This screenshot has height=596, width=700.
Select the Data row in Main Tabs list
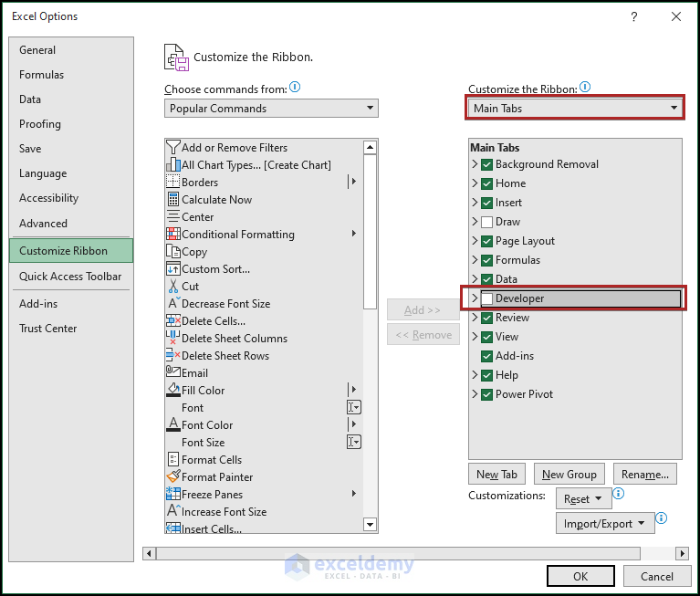click(576, 279)
